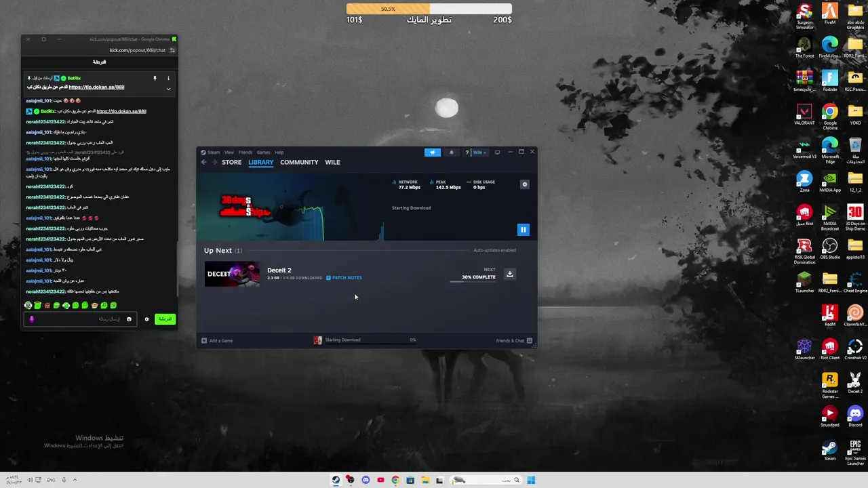Click the 30 Days on Ship download banner logo
868x488 pixels.
click(245, 207)
